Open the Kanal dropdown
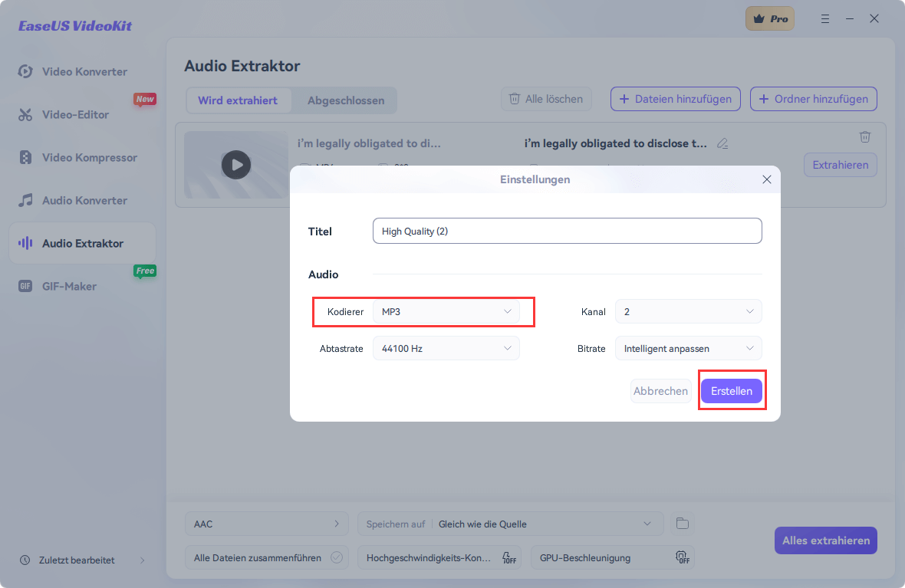Screen dimensions: 905x588 tap(688, 311)
